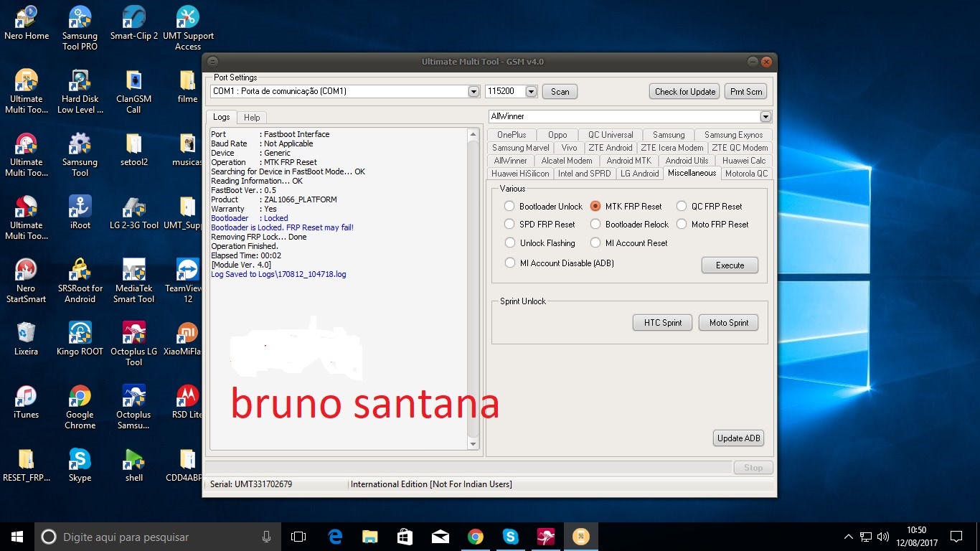Open the setool2 folder icon
Image resolution: width=980 pixels, height=551 pixels.
134,149
